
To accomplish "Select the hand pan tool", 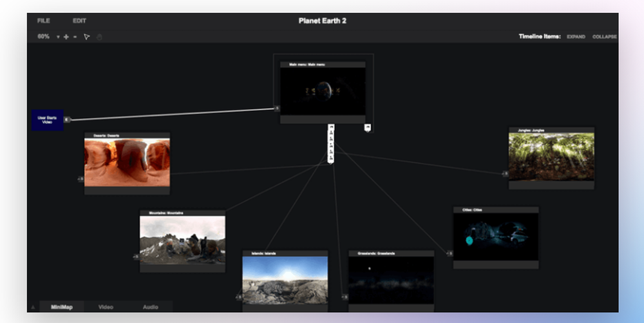I will (x=99, y=37).
